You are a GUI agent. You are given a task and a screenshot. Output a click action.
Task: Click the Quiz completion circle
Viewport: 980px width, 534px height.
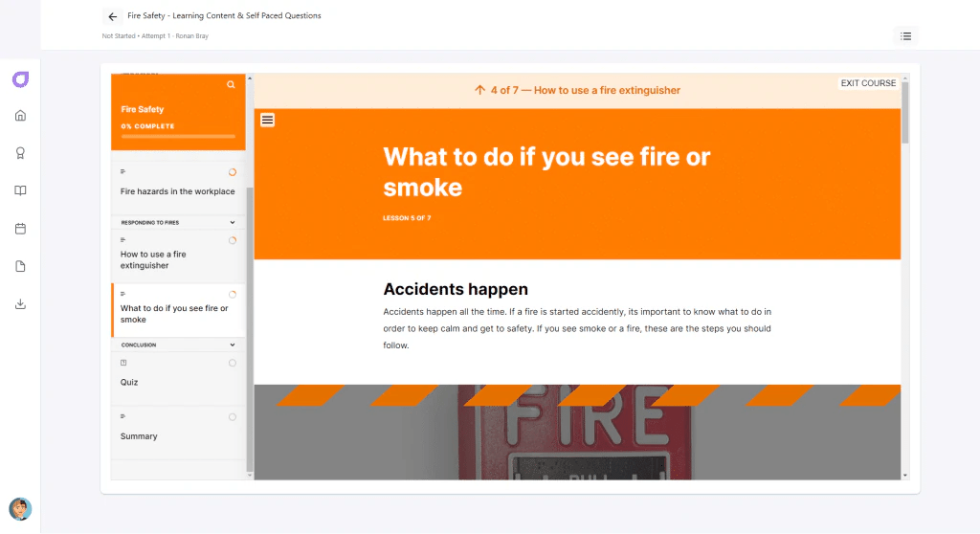click(x=233, y=364)
